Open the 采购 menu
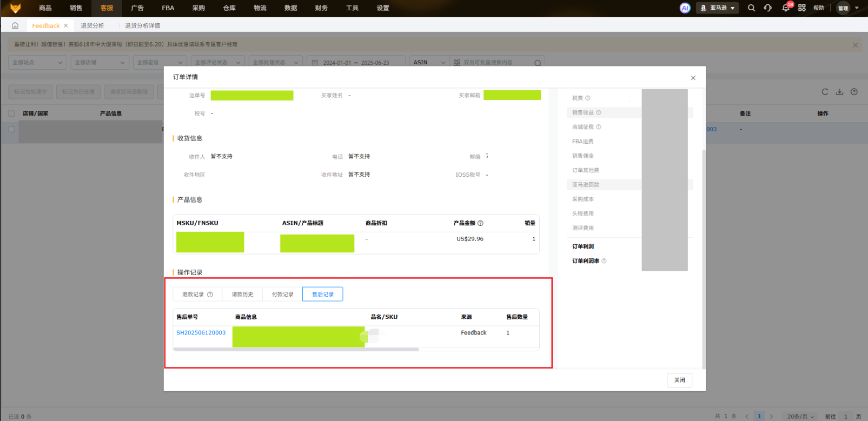Screen dimensions: 868x421 [198, 8]
